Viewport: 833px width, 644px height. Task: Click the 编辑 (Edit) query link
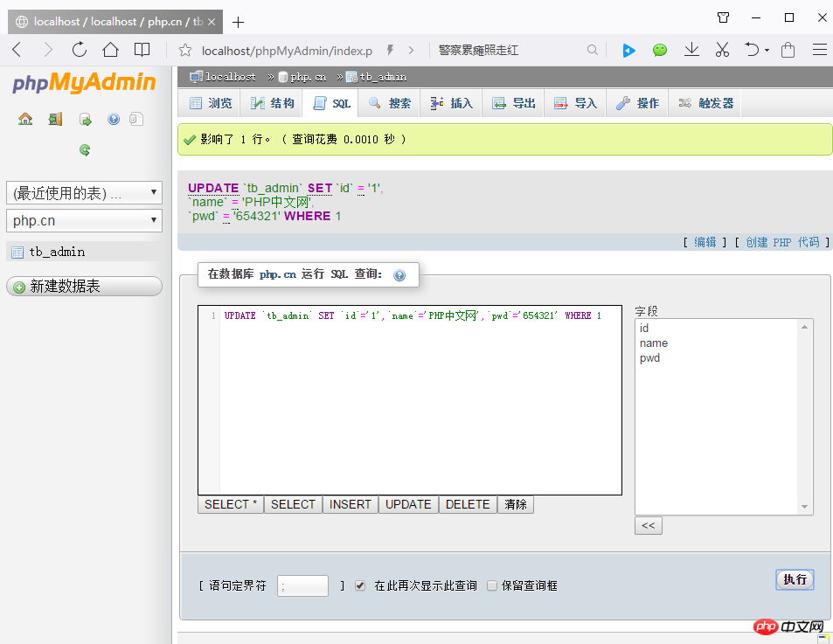[x=705, y=242]
